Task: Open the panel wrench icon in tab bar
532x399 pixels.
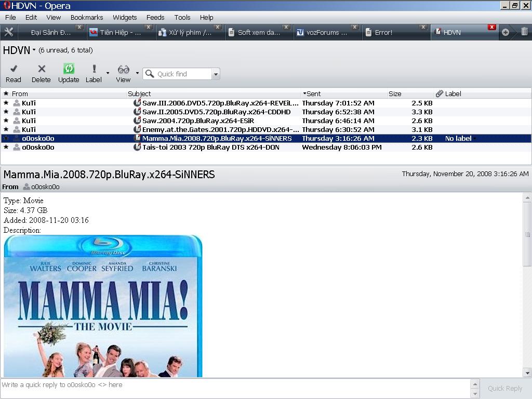Action: (9, 32)
